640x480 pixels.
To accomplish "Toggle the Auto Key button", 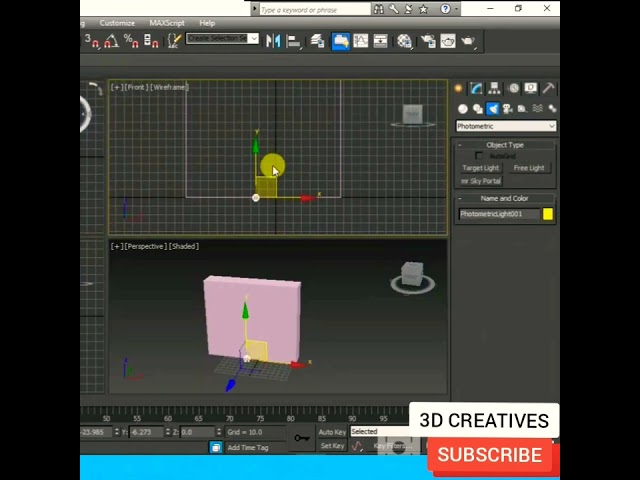I will coord(332,432).
